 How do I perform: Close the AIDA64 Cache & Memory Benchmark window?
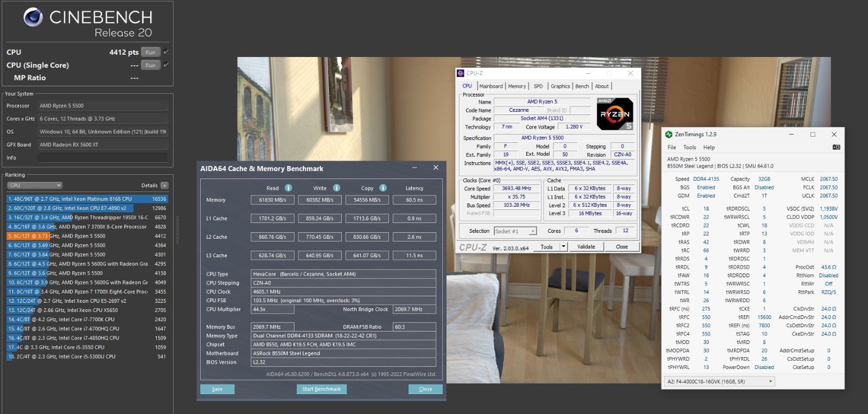click(436, 168)
